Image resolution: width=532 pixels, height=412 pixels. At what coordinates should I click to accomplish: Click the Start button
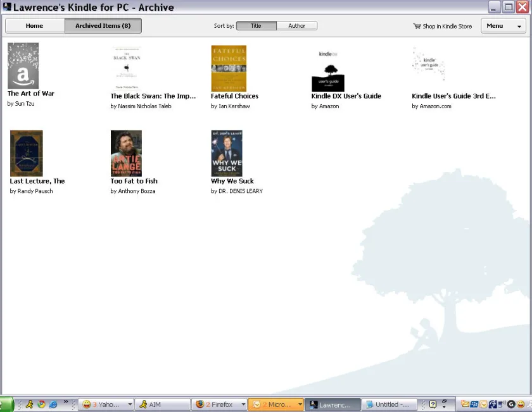pyautogui.click(x=6, y=404)
